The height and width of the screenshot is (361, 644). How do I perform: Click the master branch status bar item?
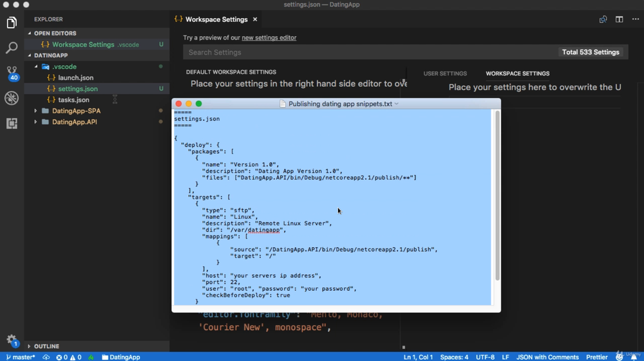(21, 357)
